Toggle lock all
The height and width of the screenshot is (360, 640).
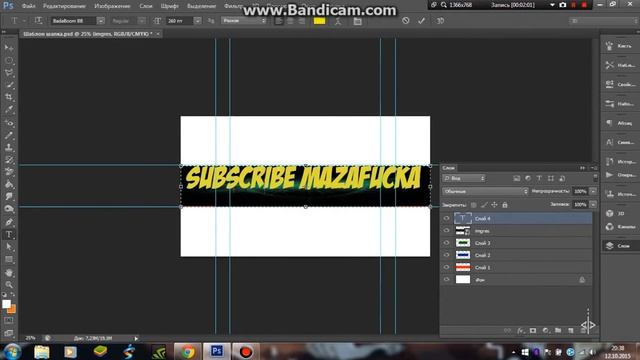[x=505, y=205]
